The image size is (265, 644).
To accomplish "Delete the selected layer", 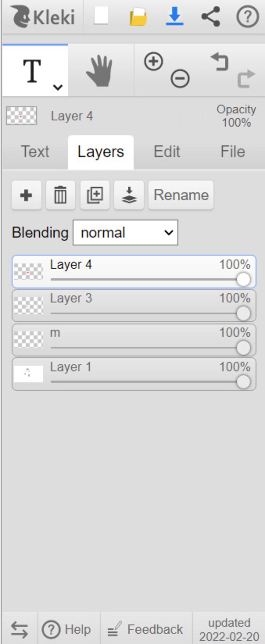I will point(60,195).
